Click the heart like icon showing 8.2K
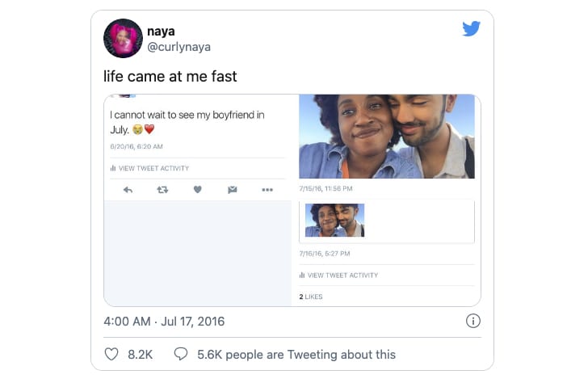Image resolution: width=588 pixels, height=383 pixels. pos(111,354)
